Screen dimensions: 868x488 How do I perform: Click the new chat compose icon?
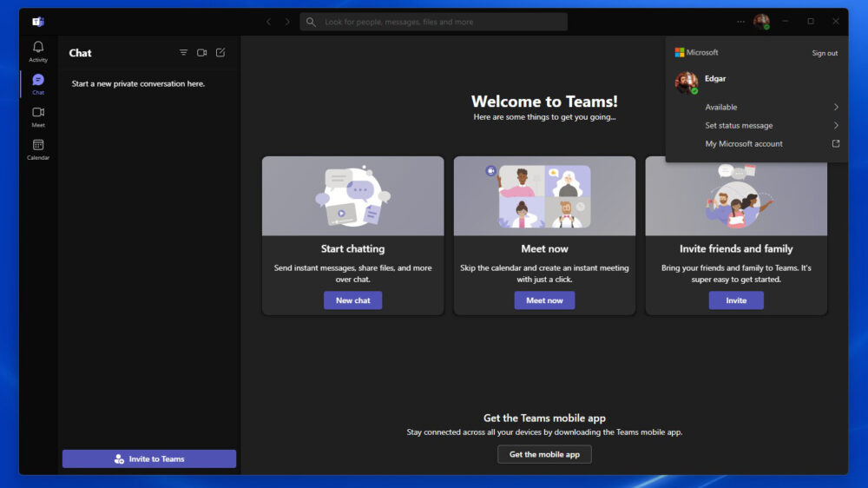click(x=220, y=53)
